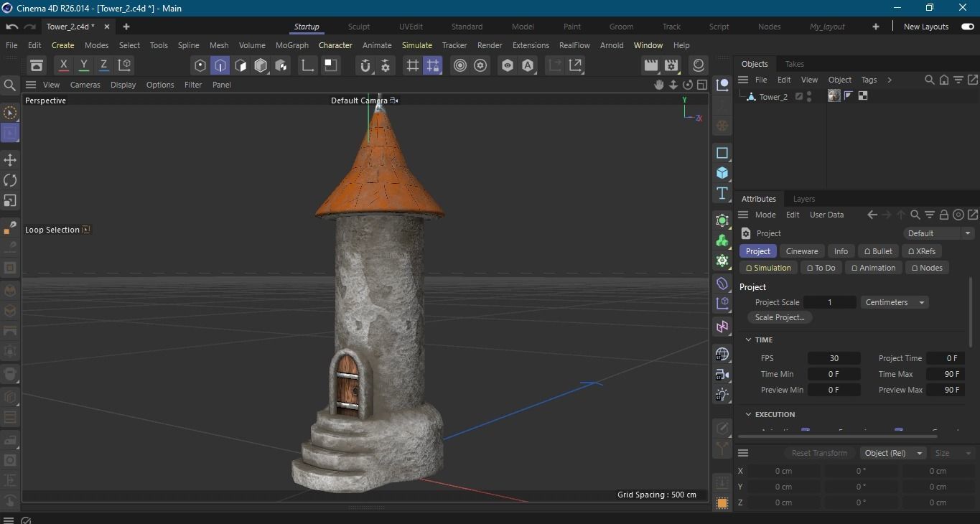Click the Scale Project... button
This screenshot has height=524, width=980.
[780, 317]
